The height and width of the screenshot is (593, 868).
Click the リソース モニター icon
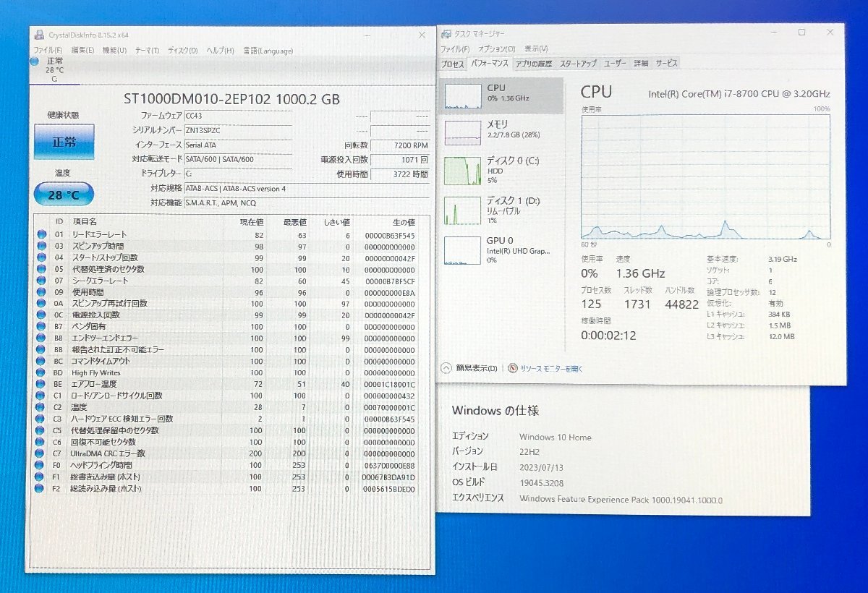click(513, 368)
